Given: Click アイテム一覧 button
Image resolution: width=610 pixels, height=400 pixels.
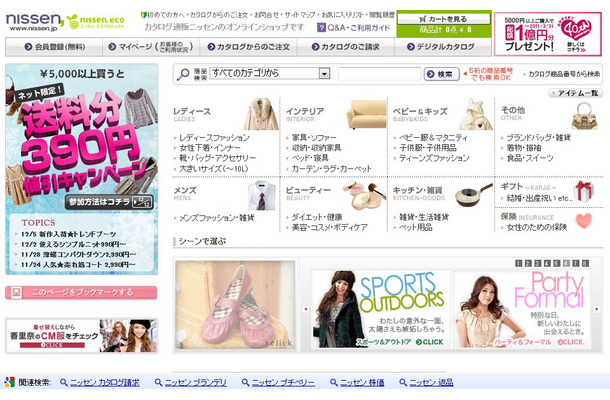Looking at the screenshot, I should coord(575,93).
